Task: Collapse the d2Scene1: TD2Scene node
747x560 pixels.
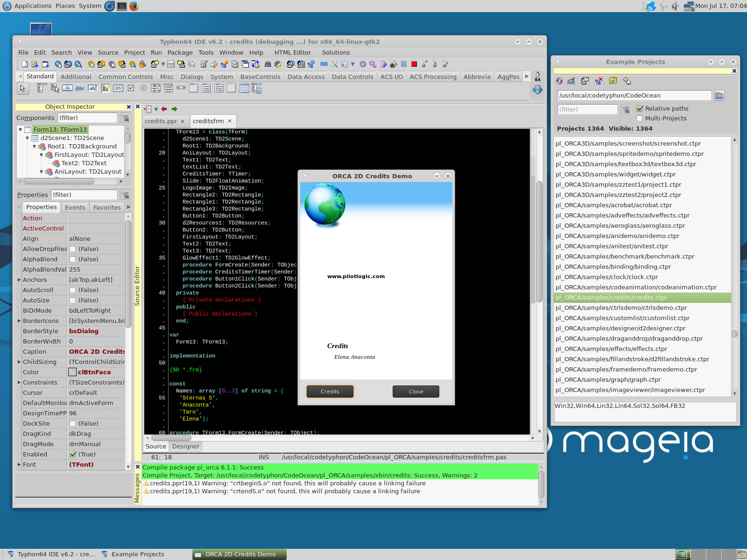Action: [28, 138]
